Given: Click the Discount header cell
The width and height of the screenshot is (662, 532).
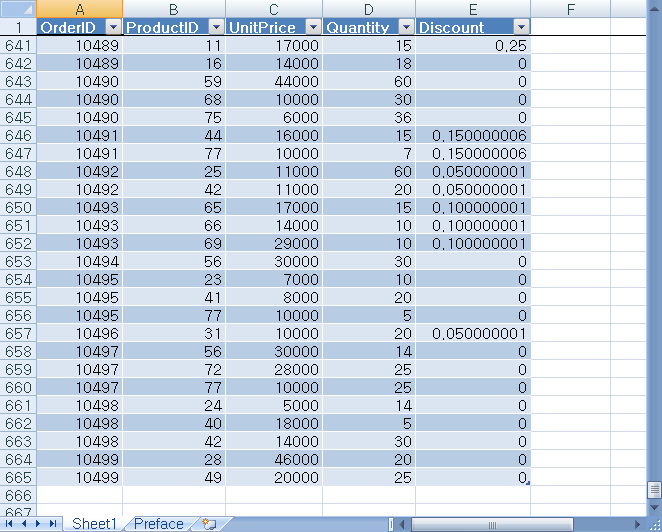Looking at the screenshot, I should (x=473, y=27).
